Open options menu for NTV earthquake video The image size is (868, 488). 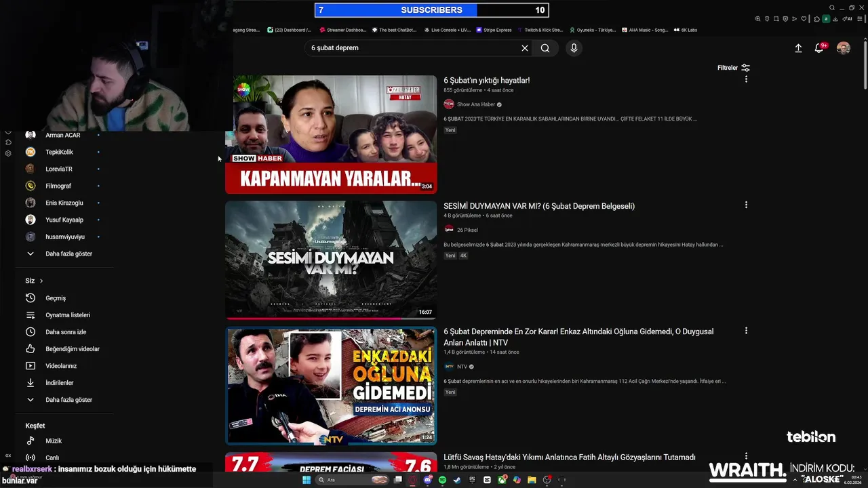(746, 331)
